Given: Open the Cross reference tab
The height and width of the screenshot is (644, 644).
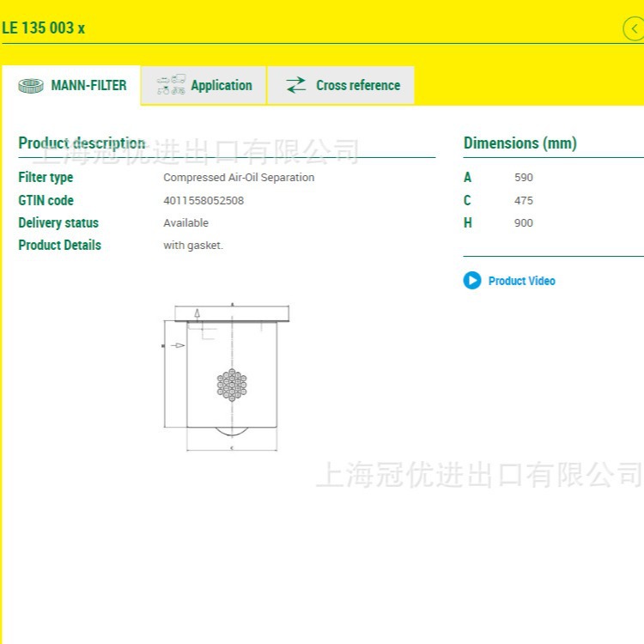Looking at the screenshot, I should click(x=341, y=85).
